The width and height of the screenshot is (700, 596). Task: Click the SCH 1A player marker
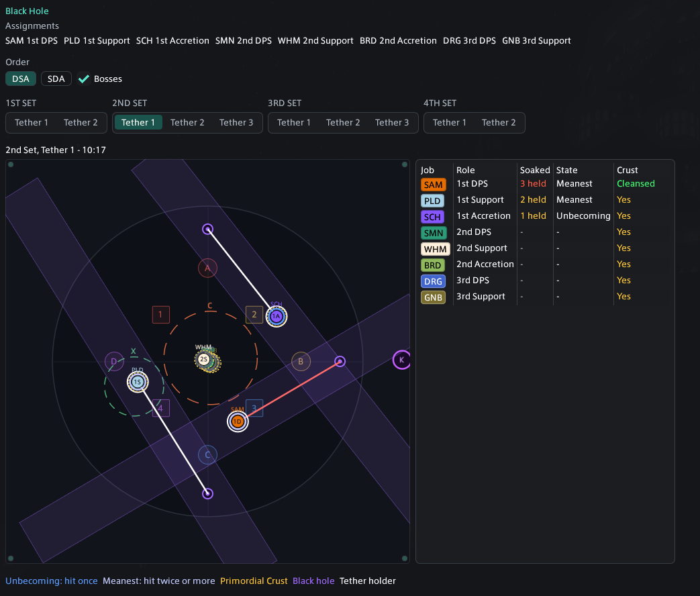[x=277, y=317]
